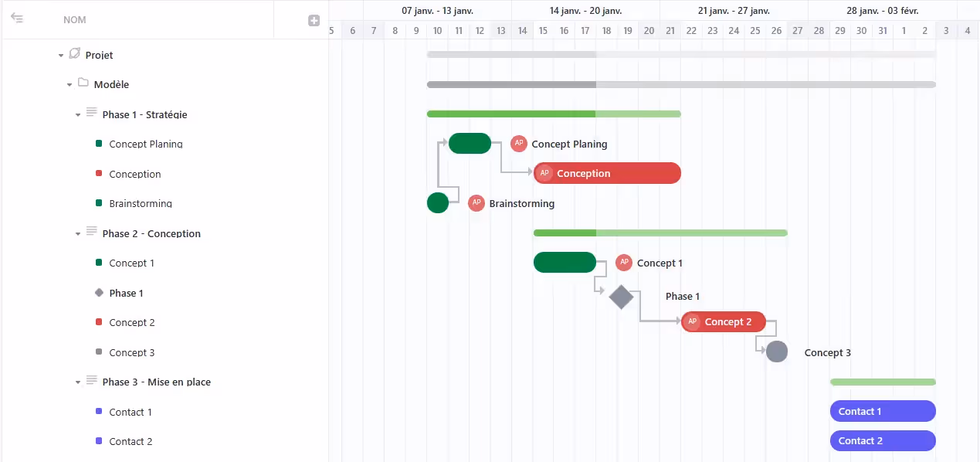
Task: Click the 14 janv. - 20 janv. week header
Action: [585, 11]
